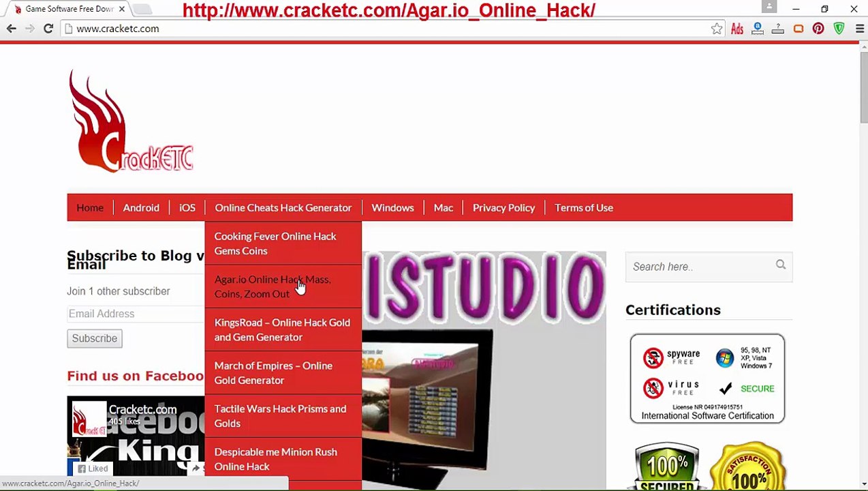
Task: Bookmark this page with the star icon
Action: (717, 29)
